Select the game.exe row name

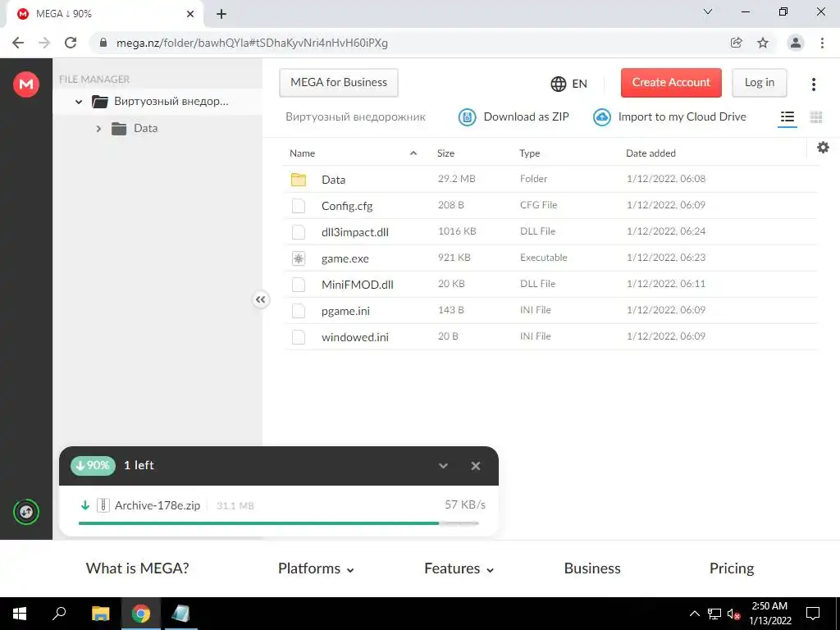[345, 258]
